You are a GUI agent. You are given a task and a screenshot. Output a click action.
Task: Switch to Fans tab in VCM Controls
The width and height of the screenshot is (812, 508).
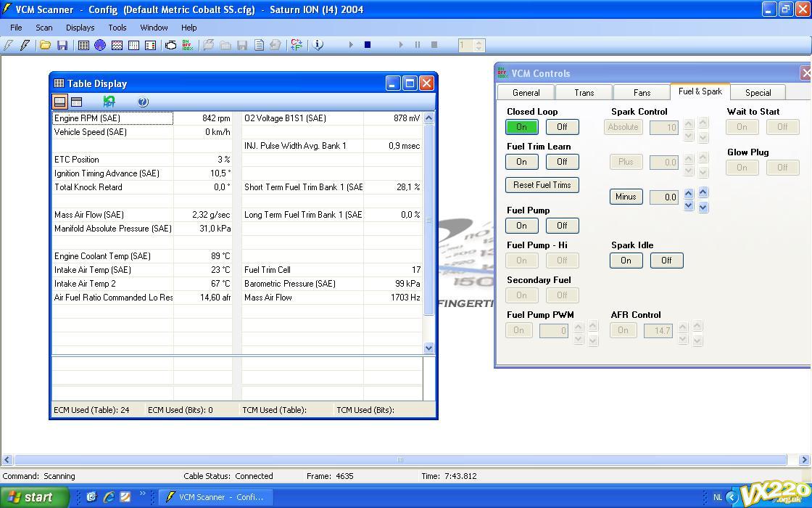point(642,92)
